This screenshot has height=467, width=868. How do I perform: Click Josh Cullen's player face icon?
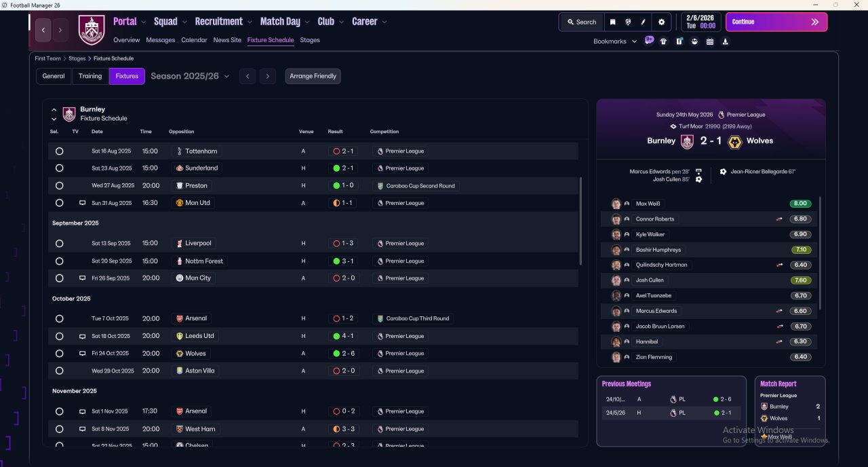(x=616, y=280)
